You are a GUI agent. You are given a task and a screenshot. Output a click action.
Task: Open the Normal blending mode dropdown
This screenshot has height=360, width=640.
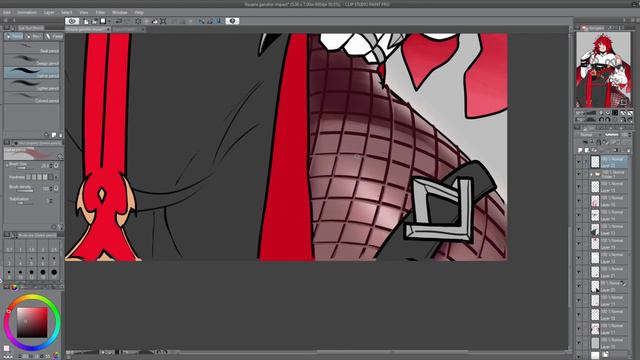pos(589,134)
